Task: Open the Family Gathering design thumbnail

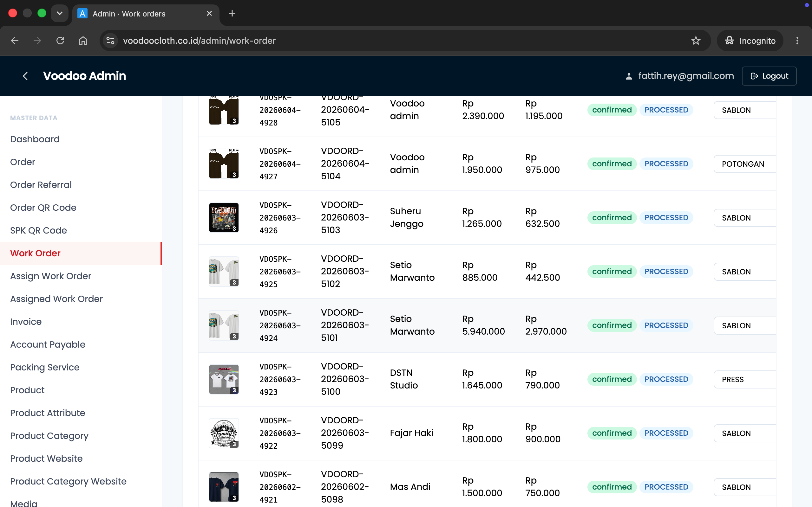Action: [x=224, y=433]
